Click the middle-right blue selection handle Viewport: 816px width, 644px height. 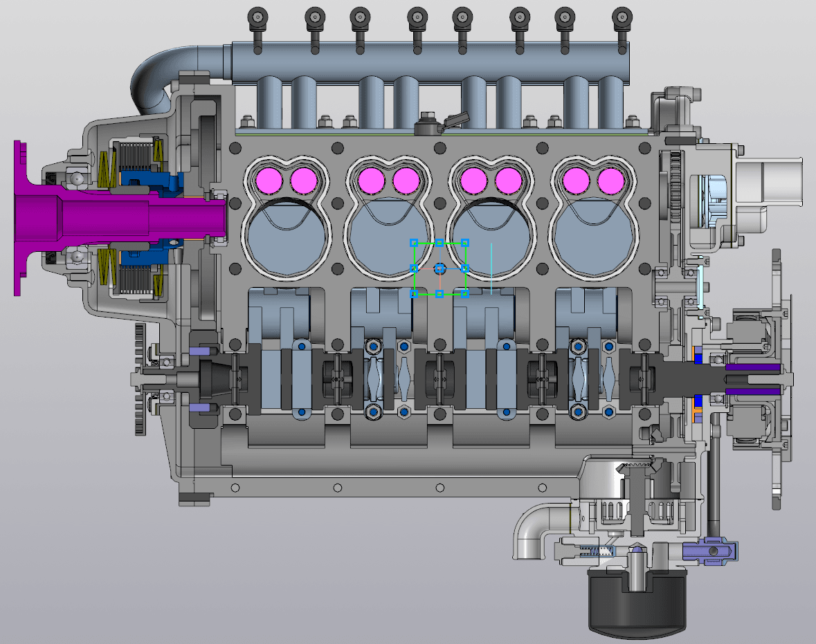point(465,268)
